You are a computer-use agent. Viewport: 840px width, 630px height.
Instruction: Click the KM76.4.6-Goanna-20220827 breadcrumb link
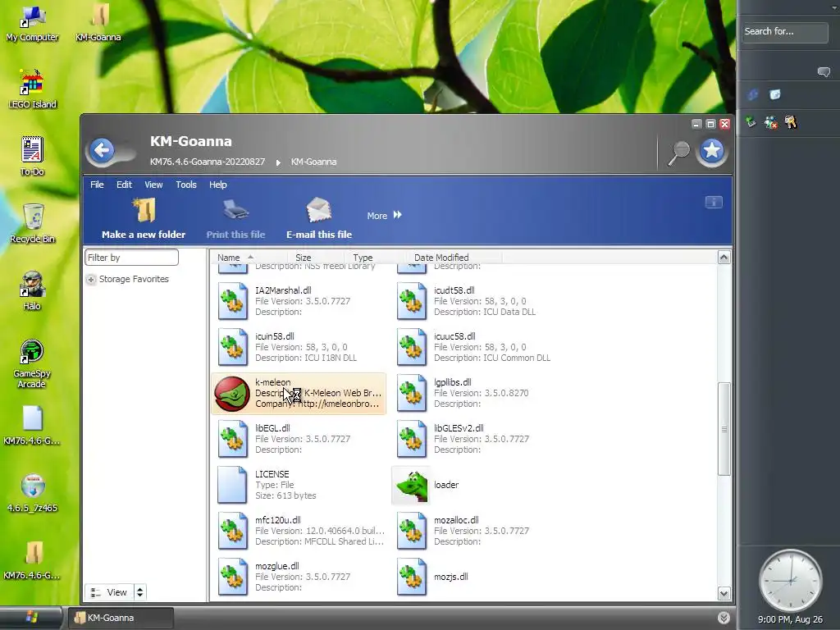pyautogui.click(x=208, y=162)
